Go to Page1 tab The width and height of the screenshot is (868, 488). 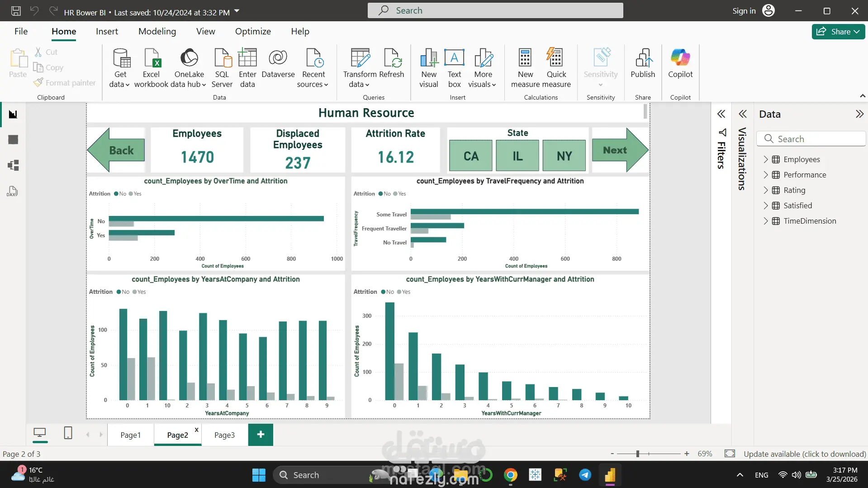(130, 435)
